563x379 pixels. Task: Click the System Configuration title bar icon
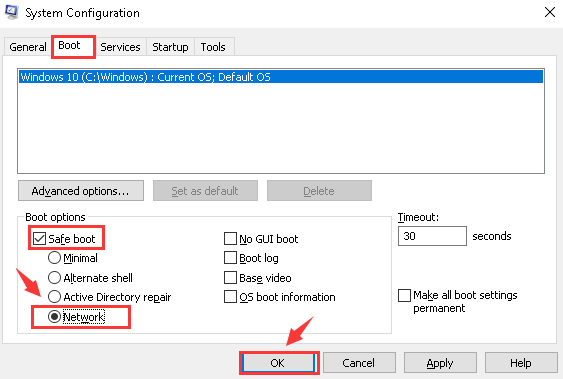click(x=11, y=12)
